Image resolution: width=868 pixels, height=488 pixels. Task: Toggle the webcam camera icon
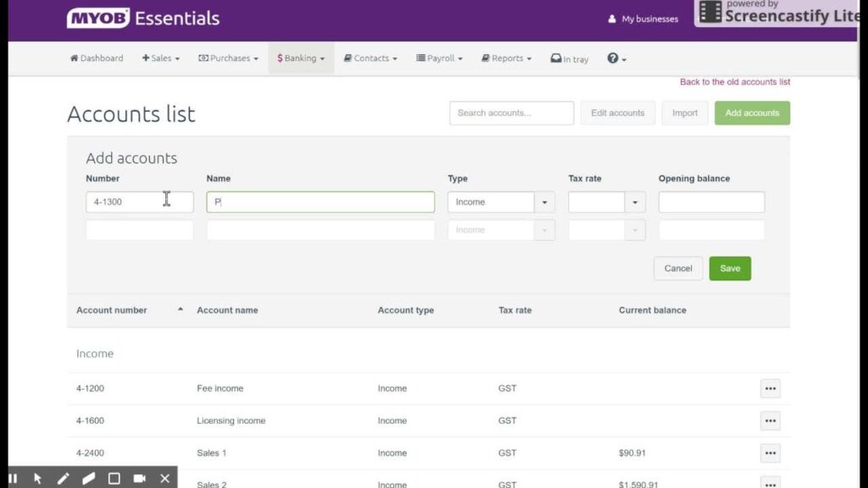(x=139, y=479)
